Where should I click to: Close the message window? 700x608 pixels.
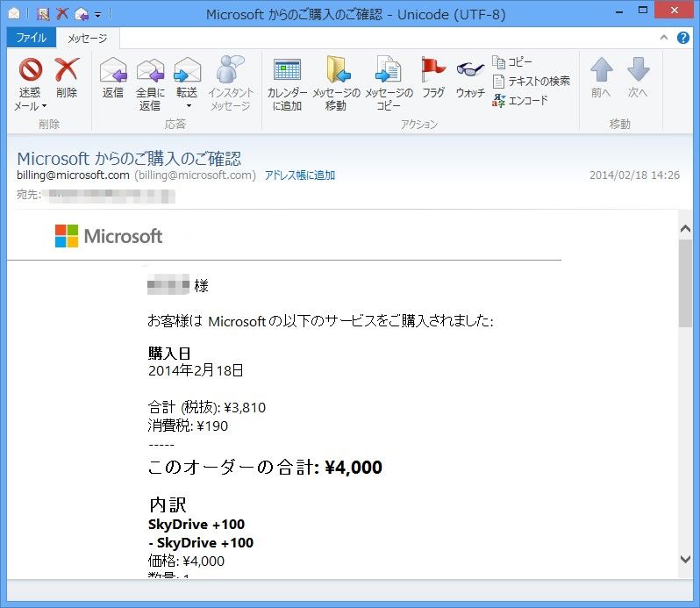tap(674, 11)
